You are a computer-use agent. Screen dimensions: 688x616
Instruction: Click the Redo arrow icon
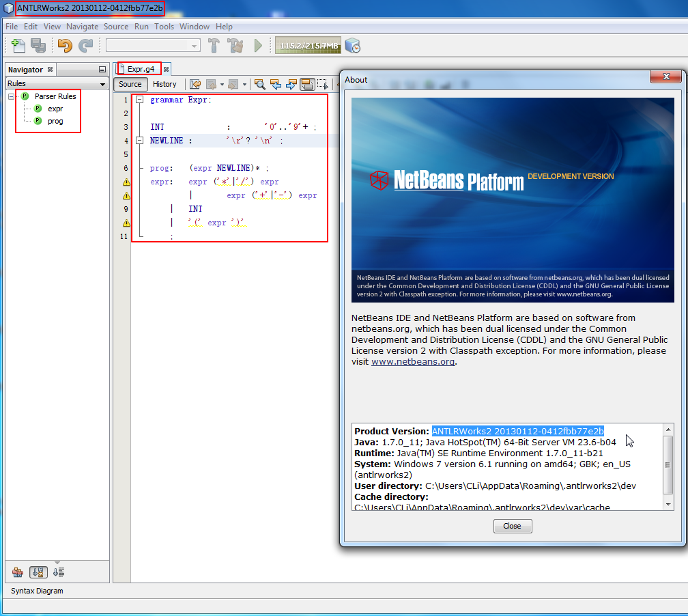86,45
